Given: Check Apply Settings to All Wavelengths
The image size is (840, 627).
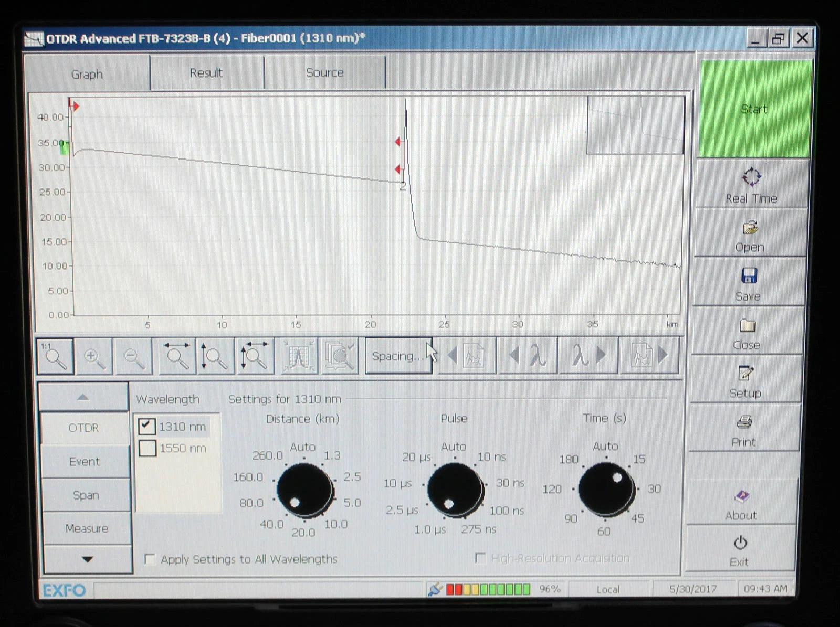Looking at the screenshot, I should [150, 559].
